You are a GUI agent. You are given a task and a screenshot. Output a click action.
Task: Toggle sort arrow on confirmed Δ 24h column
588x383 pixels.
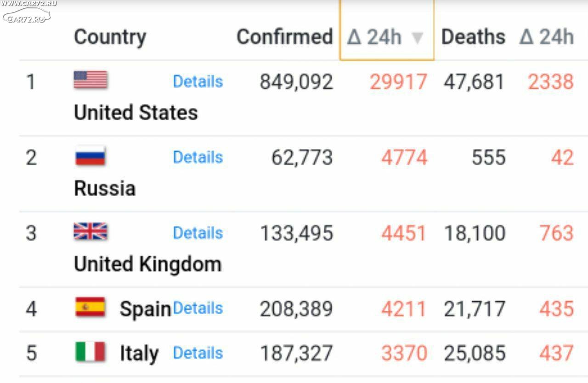[417, 38]
